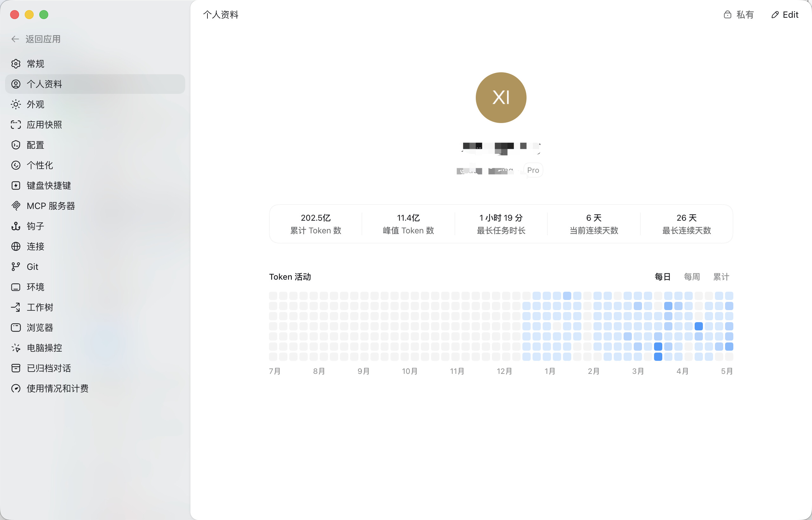Screen dimensions: 812x520
Task: Click the 键盘快捷键 lightning icon
Action: [16, 185]
